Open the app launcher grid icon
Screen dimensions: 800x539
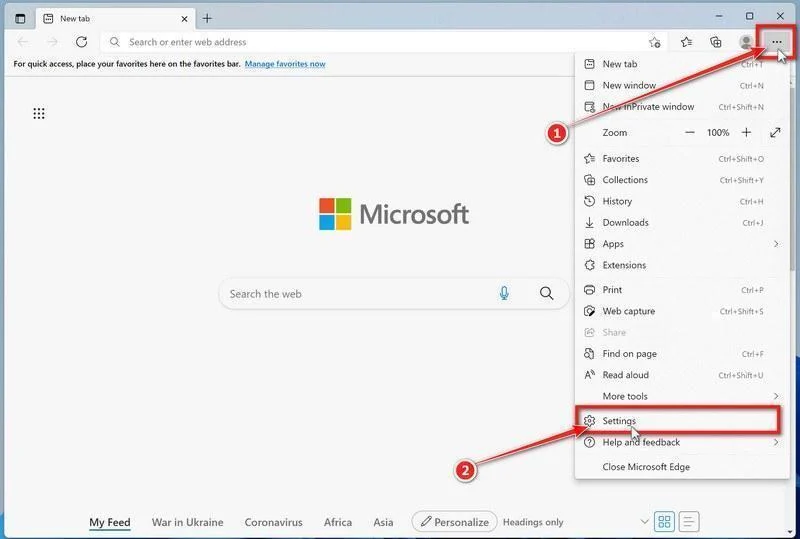click(39, 113)
